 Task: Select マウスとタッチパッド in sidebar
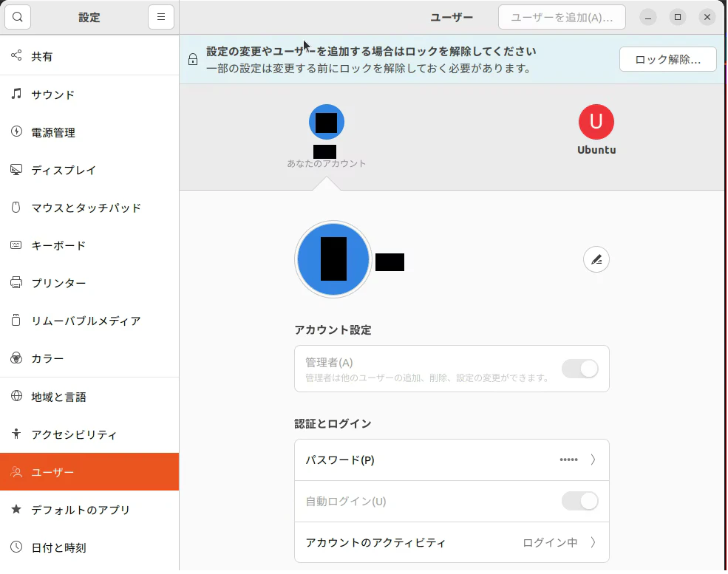89,208
